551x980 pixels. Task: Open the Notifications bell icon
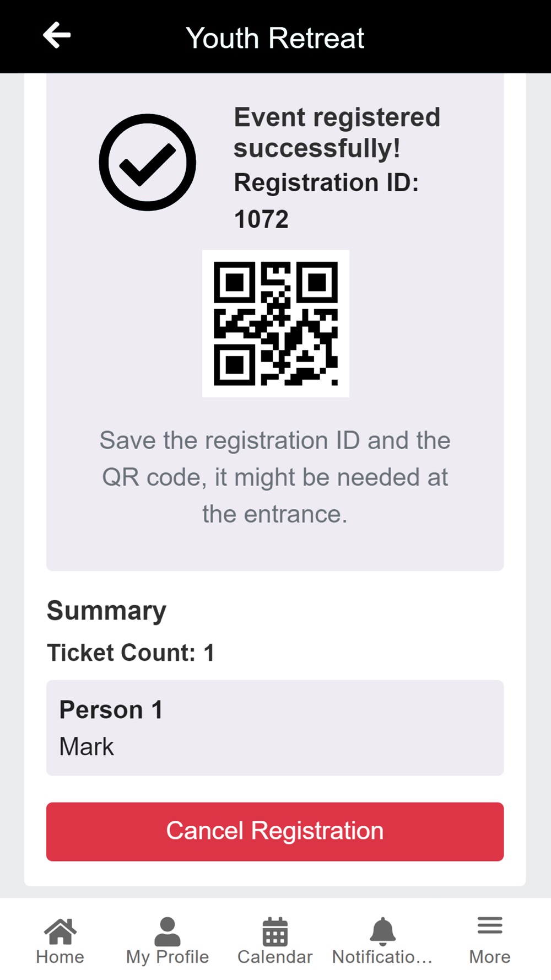(x=382, y=931)
